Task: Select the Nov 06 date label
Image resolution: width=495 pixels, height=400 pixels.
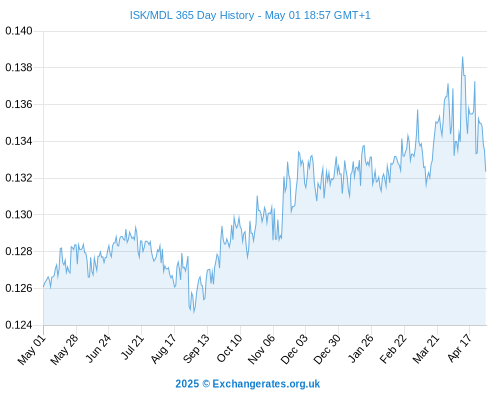Action: pyautogui.click(x=262, y=349)
